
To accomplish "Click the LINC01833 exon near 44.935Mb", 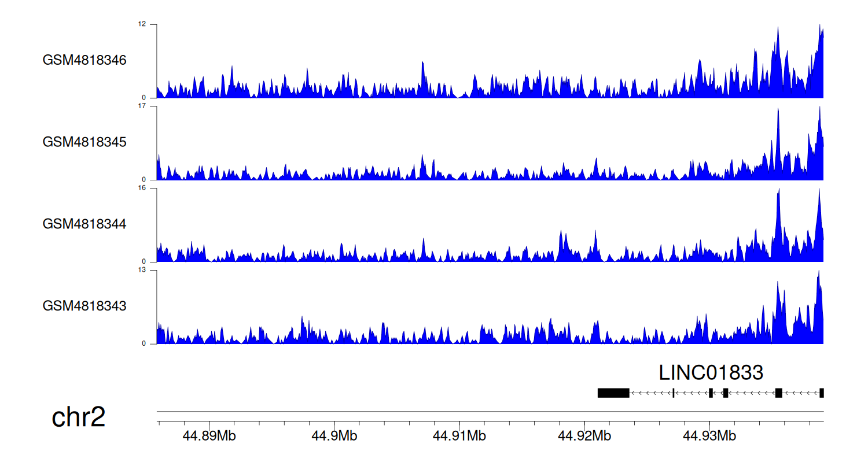I will [778, 393].
